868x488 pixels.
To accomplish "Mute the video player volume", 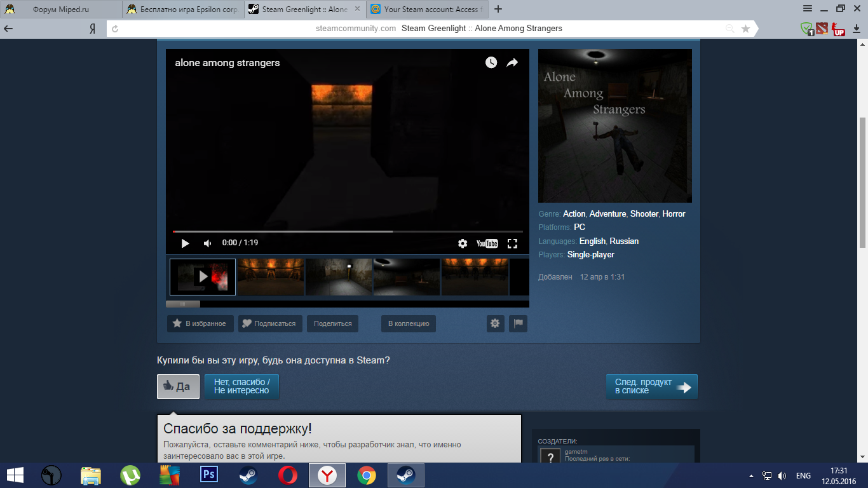I will pyautogui.click(x=207, y=243).
